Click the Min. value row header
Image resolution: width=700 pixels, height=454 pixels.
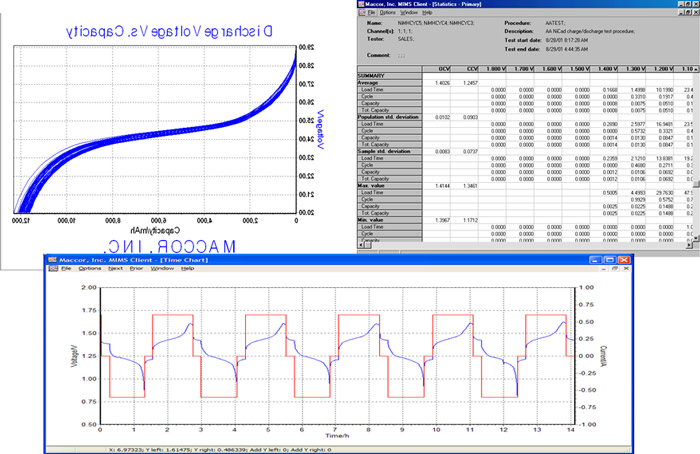(x=390, y=220)
